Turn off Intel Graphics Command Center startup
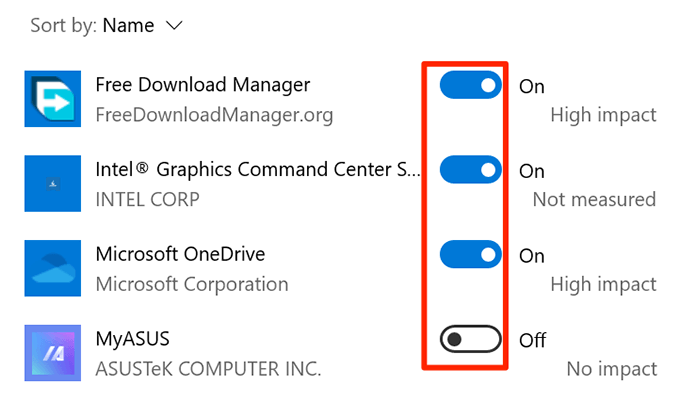This screenshot has width=680, height=401. pyautogui.click(x=470, y=171)
